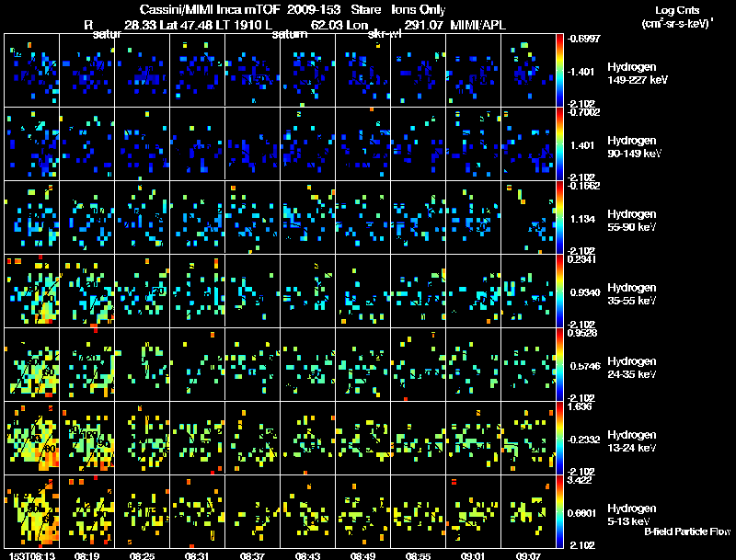The height and width of the screenshot is (560, 736).
Task: Click the '0.2341' colorbar maximum value
Action: click(x=583, y=259)
